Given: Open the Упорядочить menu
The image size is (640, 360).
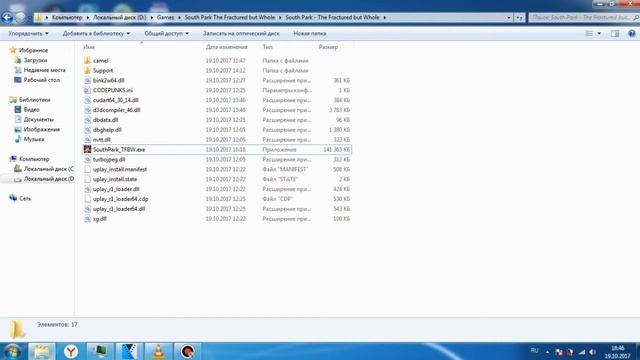Looking at the screenshot, I should click(28, 33).
